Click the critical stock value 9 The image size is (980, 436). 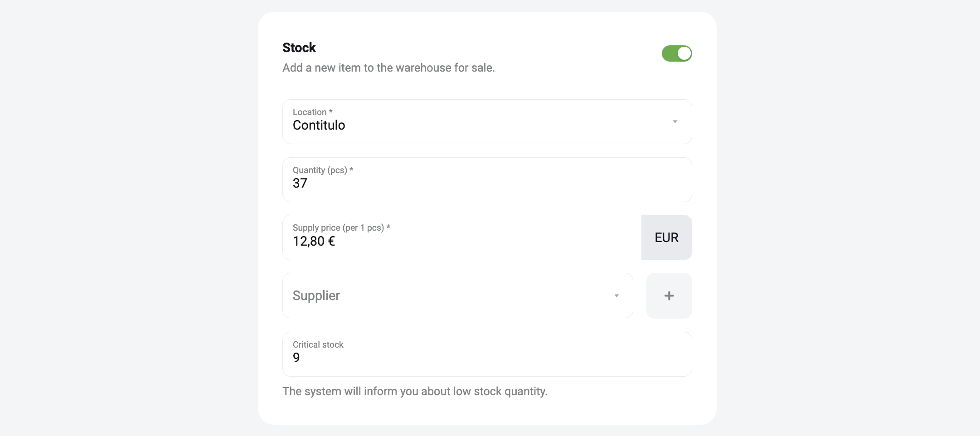pos(296,358)
